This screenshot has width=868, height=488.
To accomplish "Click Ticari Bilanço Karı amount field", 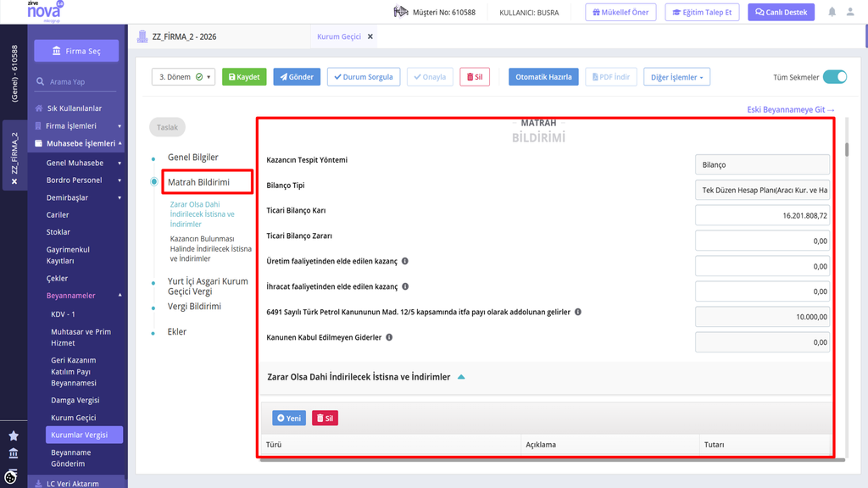I will [x=762, y=215].
